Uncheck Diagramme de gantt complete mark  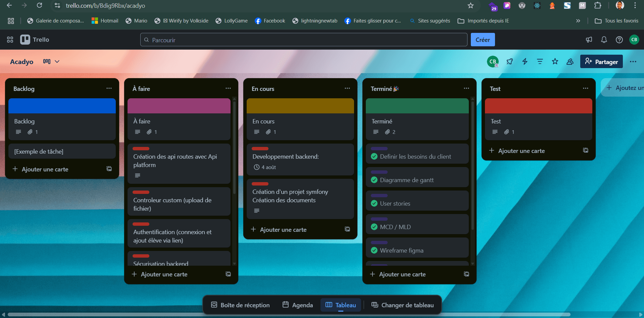click(374, 180)
